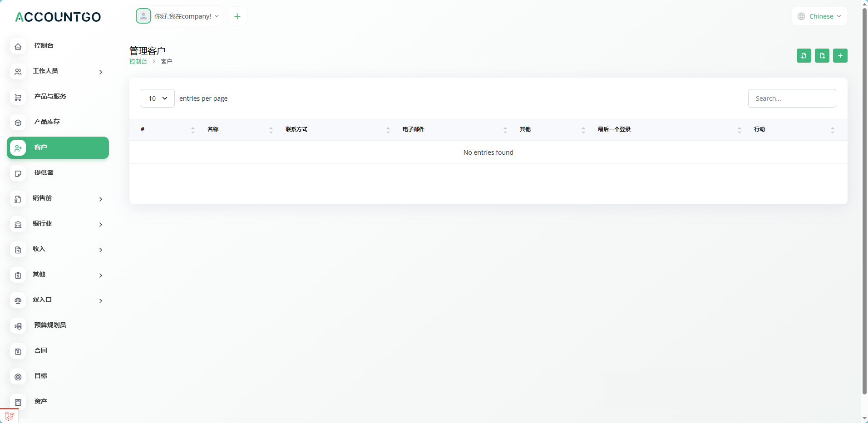The image size is (868, 423).
Task: Click the 控制台 breadcrumb link
Action: pos(138,62)
